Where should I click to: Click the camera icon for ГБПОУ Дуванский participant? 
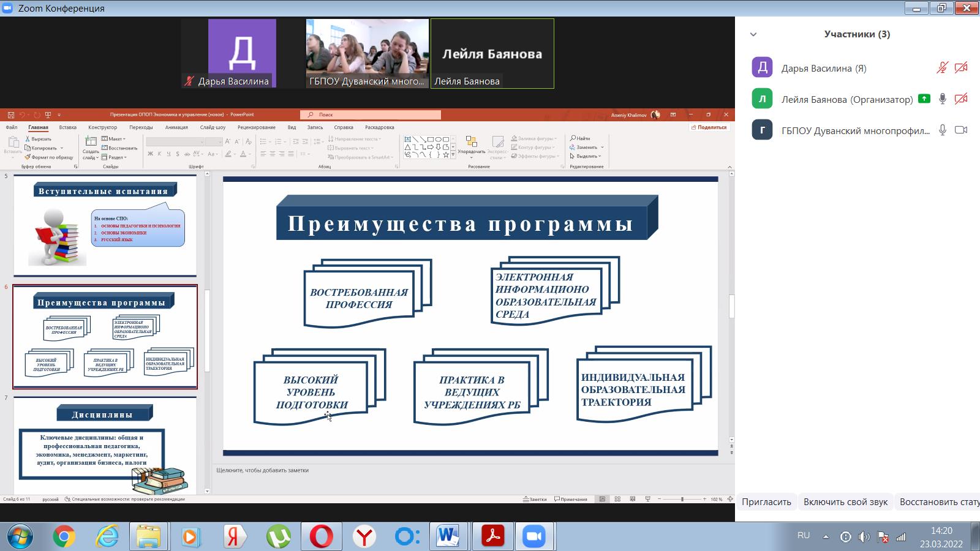[961, 130]
